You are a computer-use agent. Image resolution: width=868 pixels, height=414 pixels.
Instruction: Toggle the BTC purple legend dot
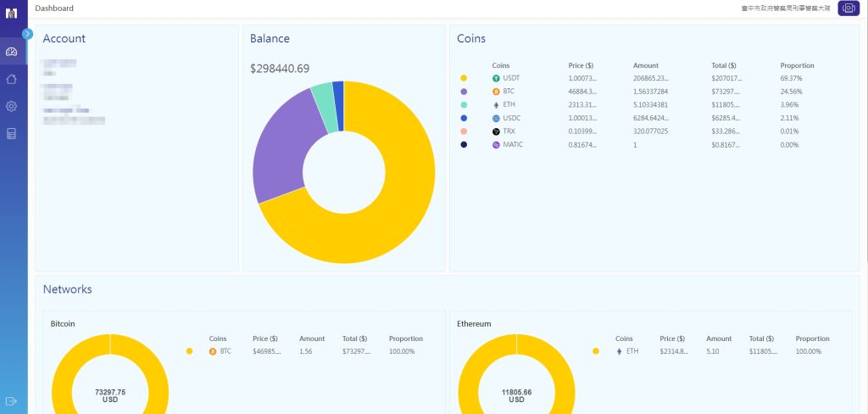pos(464,92)
